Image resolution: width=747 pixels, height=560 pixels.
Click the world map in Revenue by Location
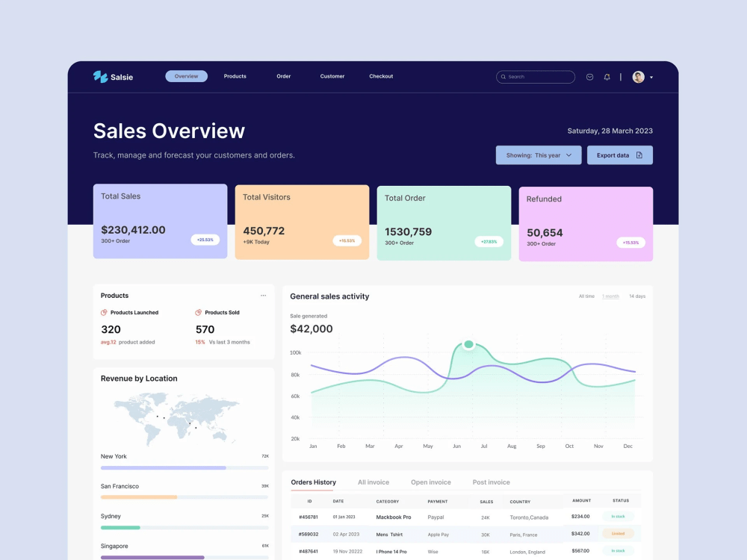(176, 418)
